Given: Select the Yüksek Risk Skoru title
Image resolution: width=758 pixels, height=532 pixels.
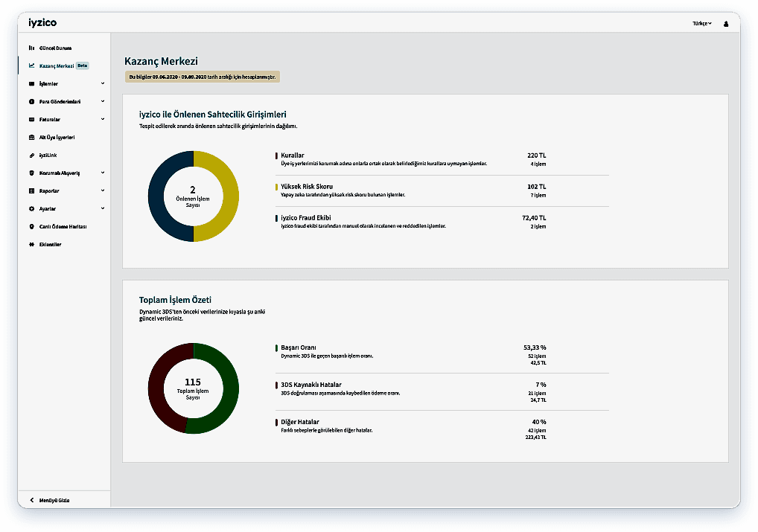Looking at the screenshot, I should [307, 187].
